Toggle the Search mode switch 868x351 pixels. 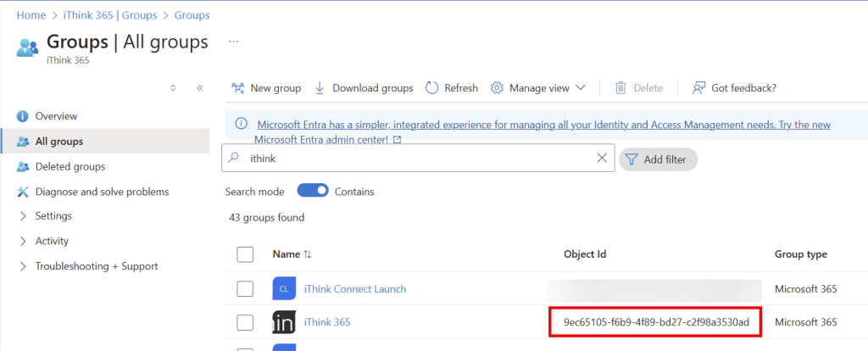coord(311,192)
